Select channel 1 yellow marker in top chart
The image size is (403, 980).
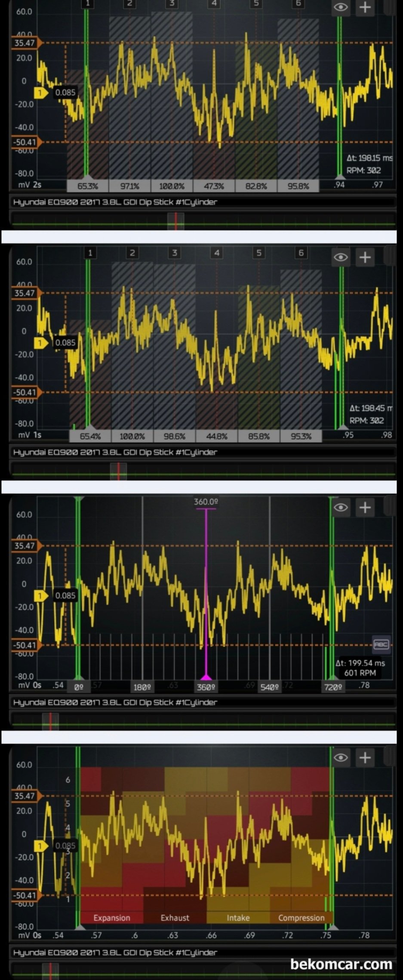point(41,92)
